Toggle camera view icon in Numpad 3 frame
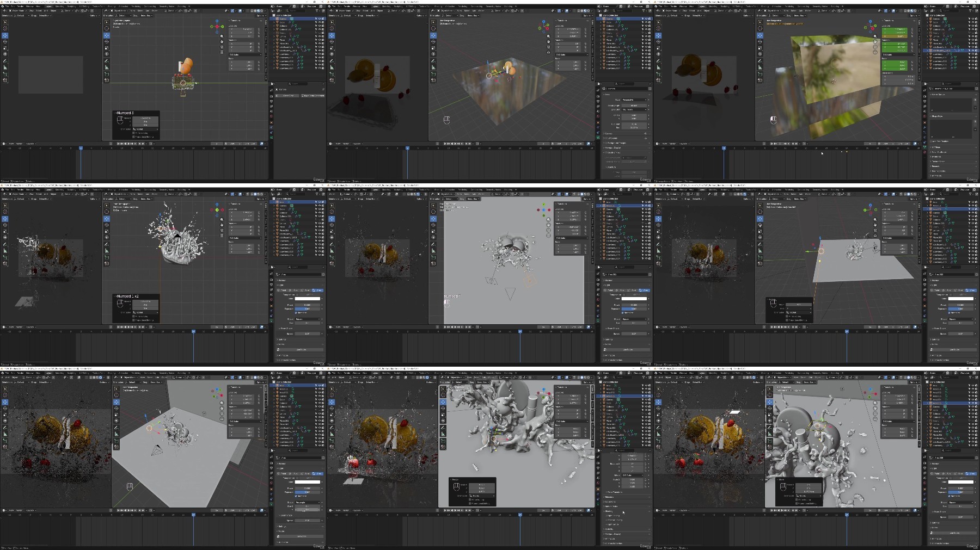This screenshot has height=550, width=980. (222, 47)
